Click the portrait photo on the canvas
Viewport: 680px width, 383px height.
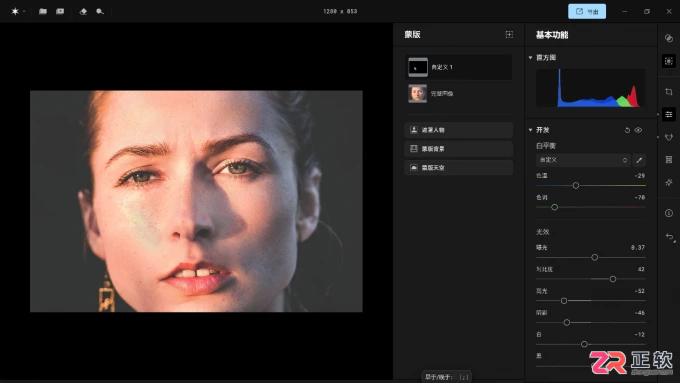(x=196, y=201)
